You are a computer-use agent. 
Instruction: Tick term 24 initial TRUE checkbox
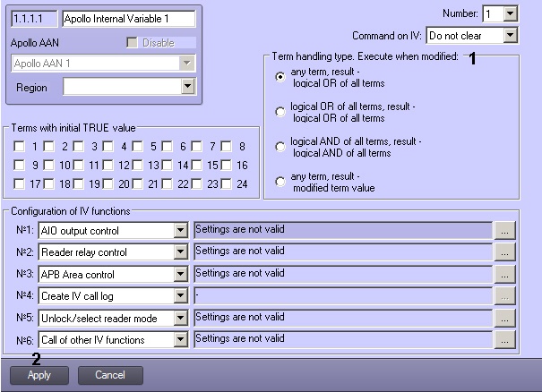click(227, 183)
